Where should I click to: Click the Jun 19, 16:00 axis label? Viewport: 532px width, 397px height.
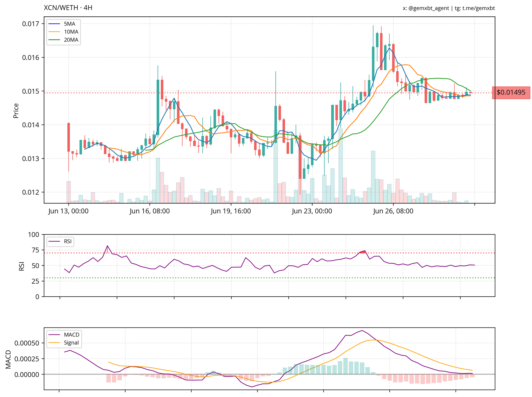231,211
